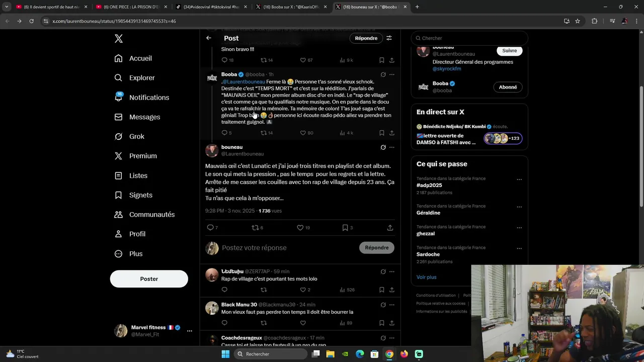The width and height of the screenshot is (644, 362).
Task: Open options for ghezzal trend
Action: (519, 228)
